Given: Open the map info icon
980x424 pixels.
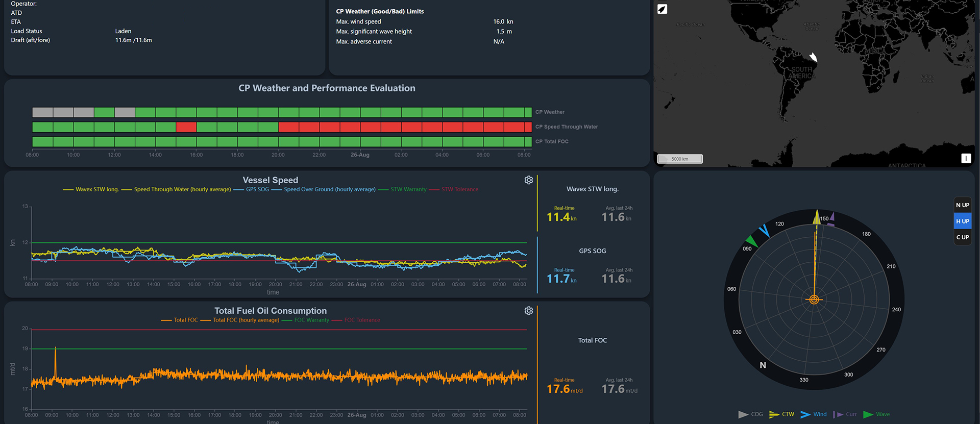Looking at the screenshot, I should click(x=966, y=158).
